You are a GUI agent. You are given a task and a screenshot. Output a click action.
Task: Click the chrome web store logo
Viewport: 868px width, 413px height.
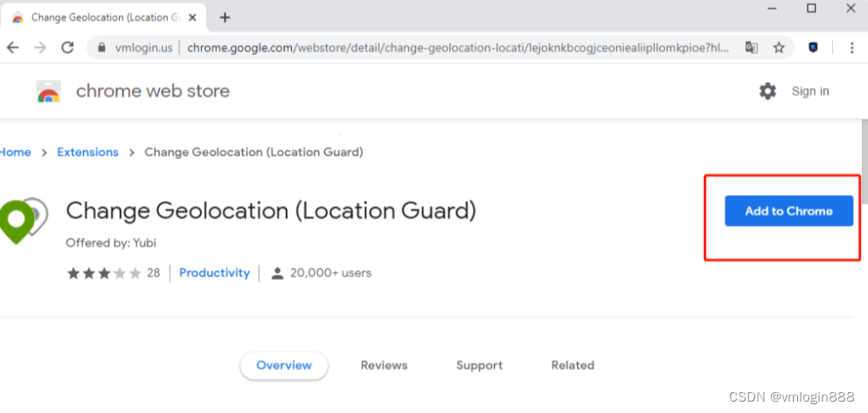coord(49,92)
